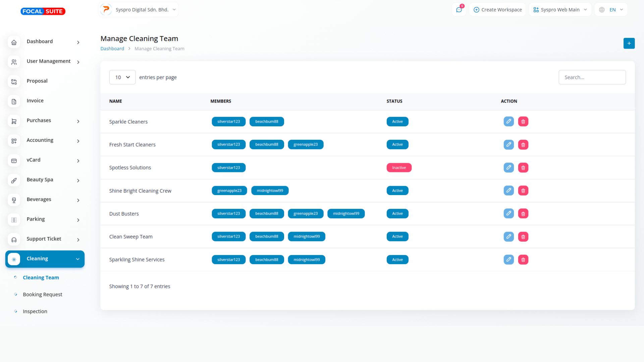Screen dimensions: 644x362
Task: Open the chat messages icon
Action: pyautogui.click(x=459, y=10)
